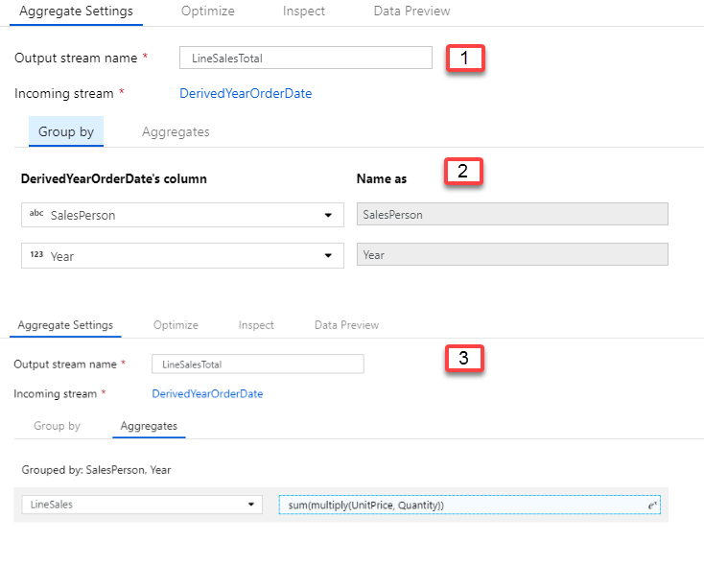This screenshot has width=704, height=588.
Task: Click the red callout marker numbered 2
Action: (462, 172)
